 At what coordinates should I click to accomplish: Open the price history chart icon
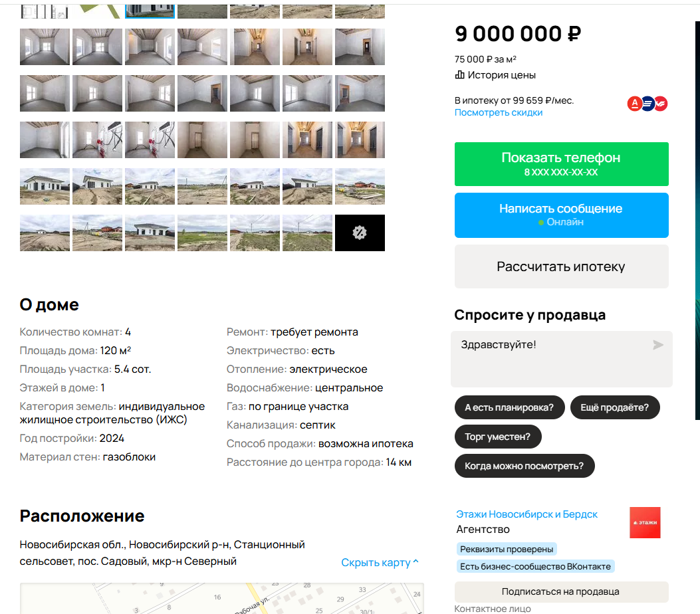pos(459,75)
